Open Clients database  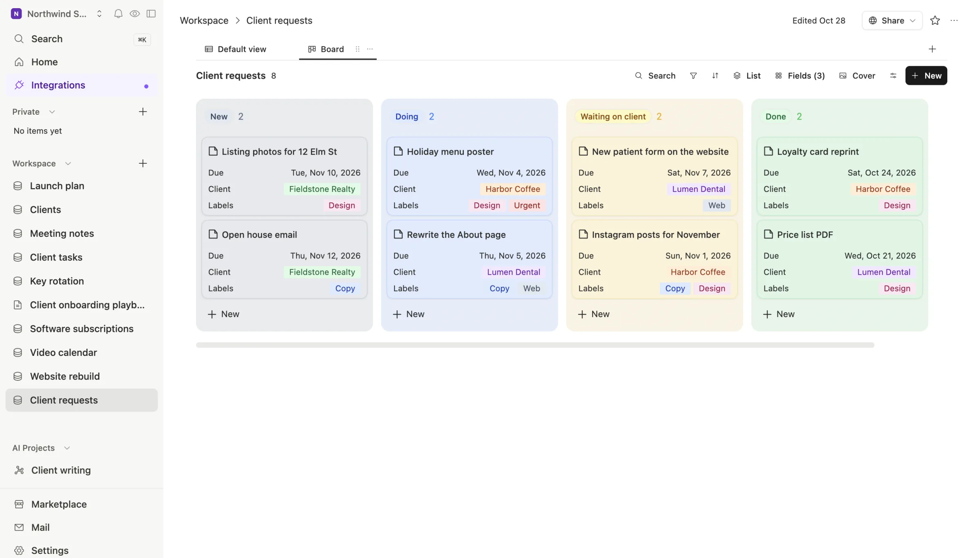[x=82, y=210]
